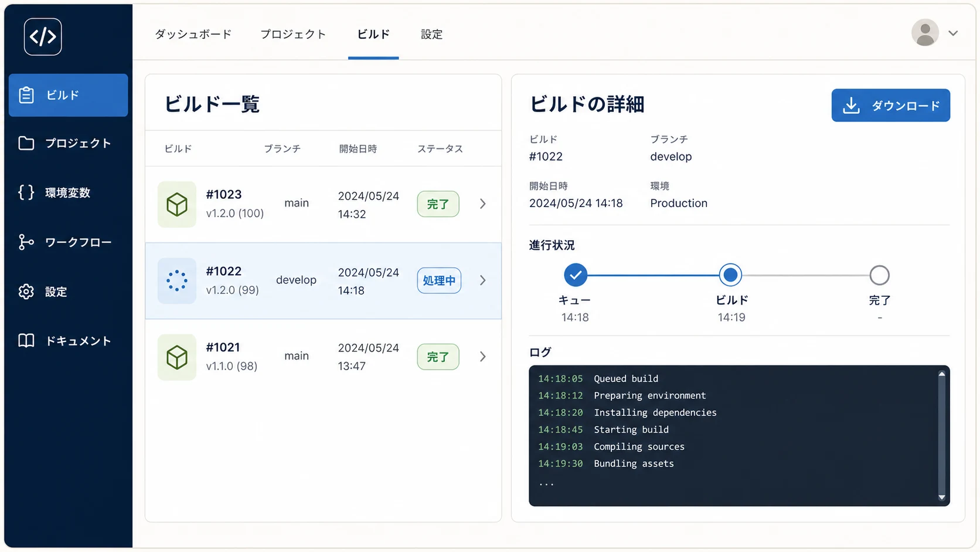Viewport: 980px width, 552px height.
Task: Expand build #1023 row chevron
Action: pos(483,204)
